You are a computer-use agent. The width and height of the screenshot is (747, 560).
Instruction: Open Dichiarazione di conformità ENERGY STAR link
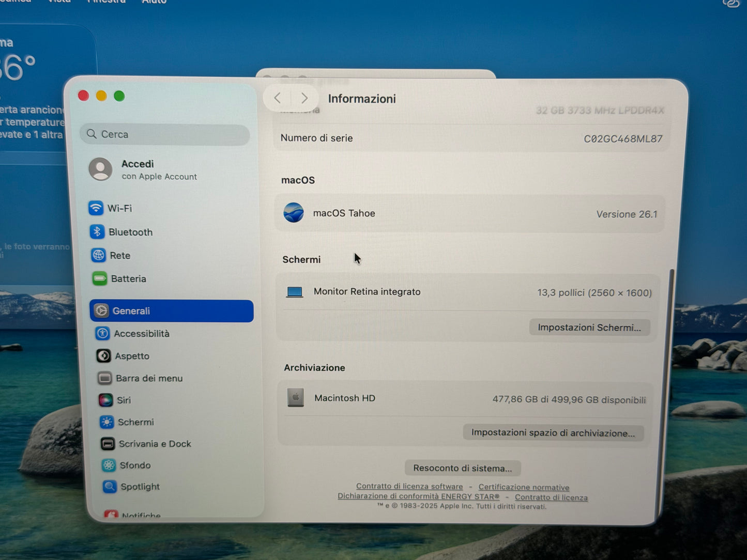[419, 496]
